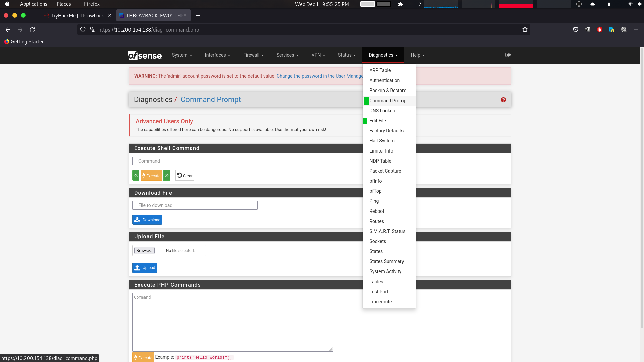Switch to the TryHackMe Throwback tab

(76, 15)
